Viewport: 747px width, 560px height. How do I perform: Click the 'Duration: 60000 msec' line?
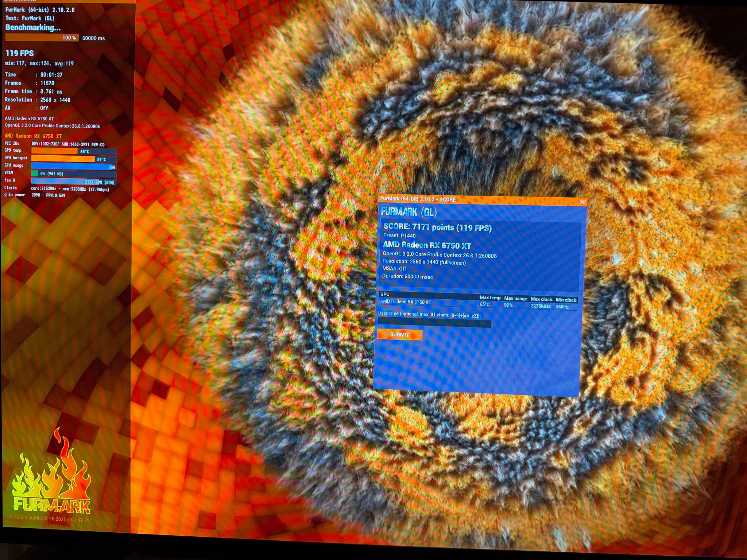[407, 276]
